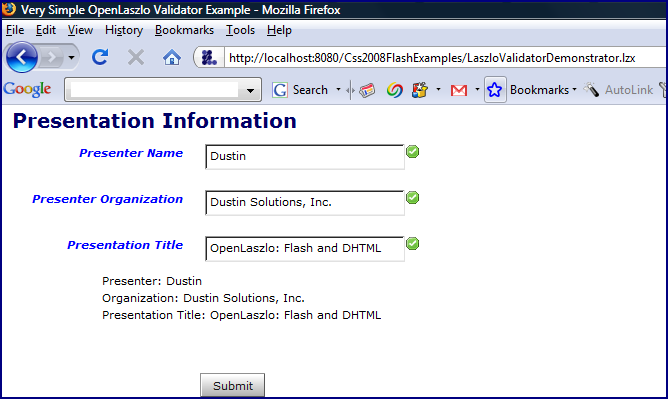
Task: Open the toolbar Bookmarks dropdown
Action: point(544,90)
